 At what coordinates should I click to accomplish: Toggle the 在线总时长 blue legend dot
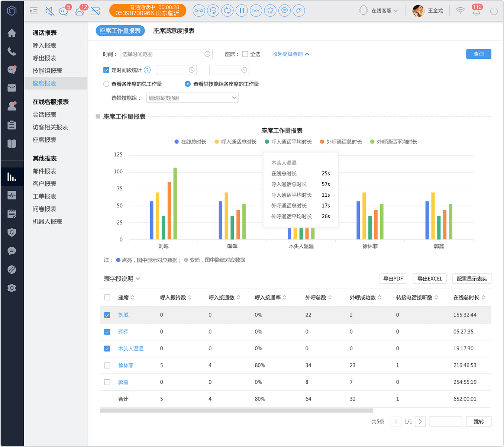tap(177, 142)
